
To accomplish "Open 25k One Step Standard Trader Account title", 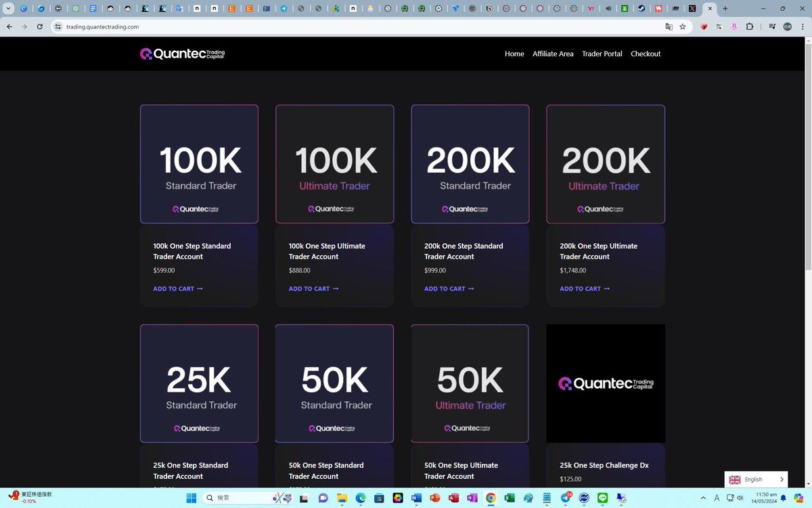I will click(x=191, y=471).
